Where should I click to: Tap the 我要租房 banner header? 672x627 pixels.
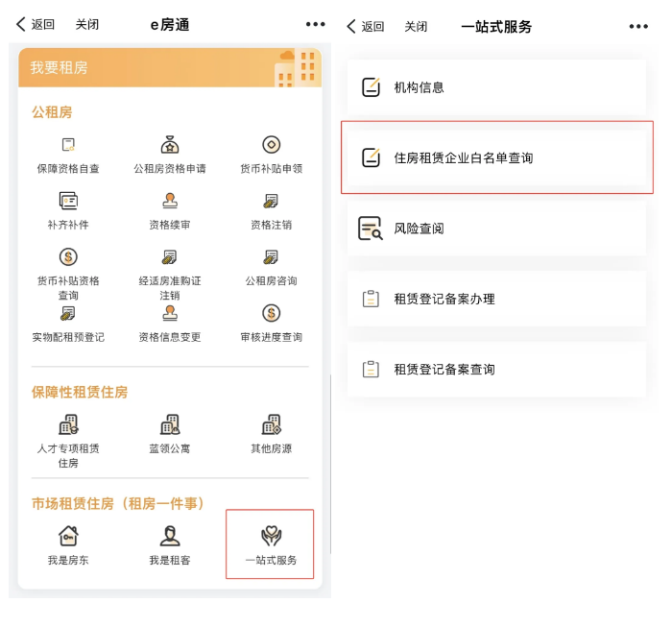170,68
